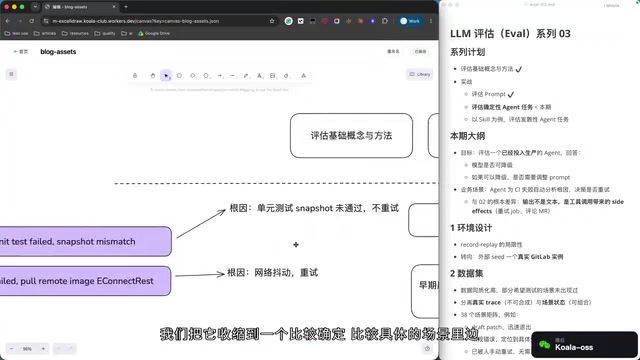Select the Insert image tool
The height and width of the screenshot is (360, 640).
273,76
